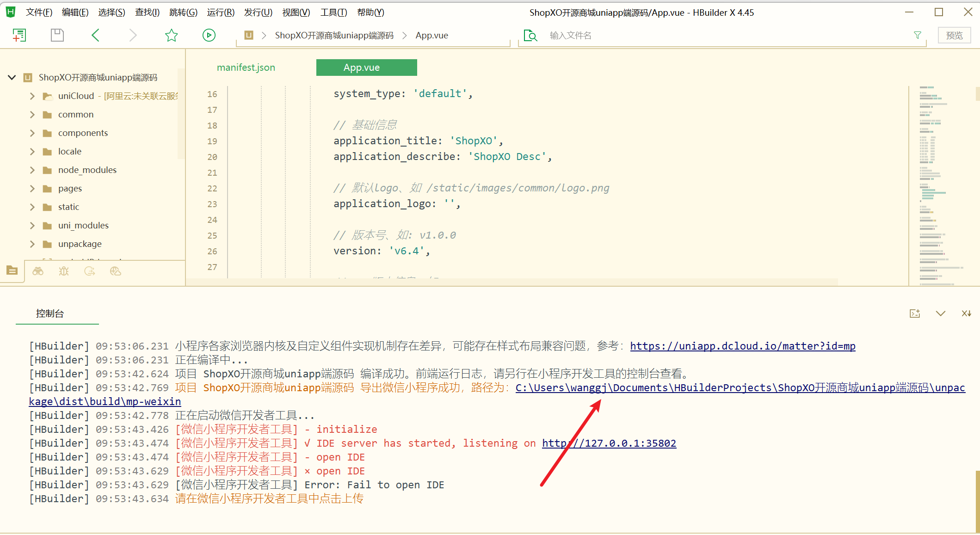Open the uniapp.dcloud.io matter link
The width and height of the screenshot is (980, 535).
coord(742,346)
